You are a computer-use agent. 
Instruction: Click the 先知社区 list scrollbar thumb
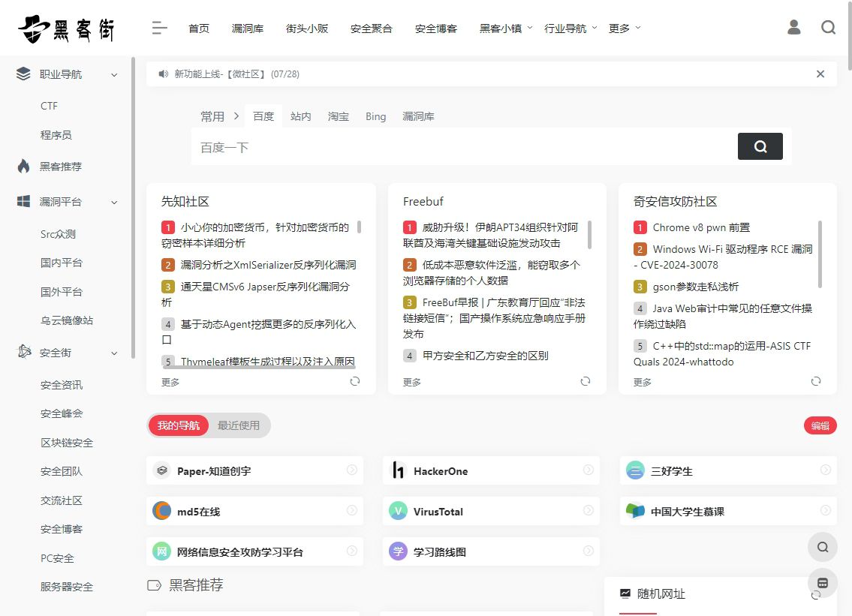point(359,227)
